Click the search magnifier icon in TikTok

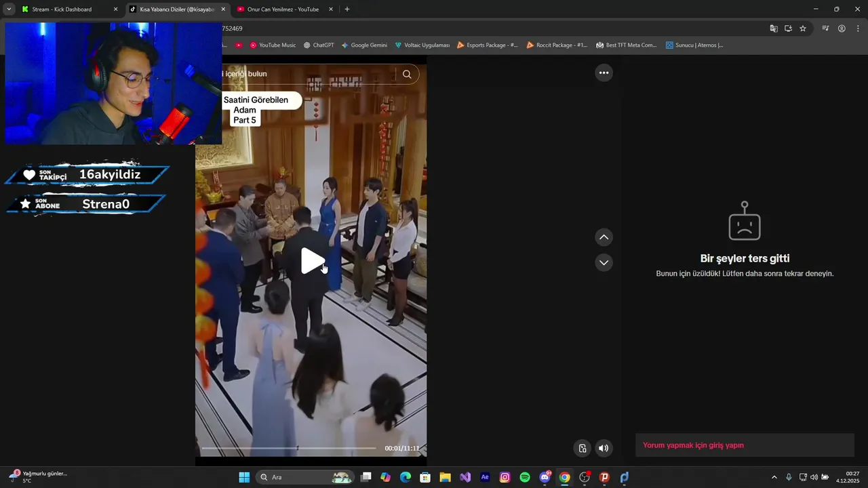(407, 75)
